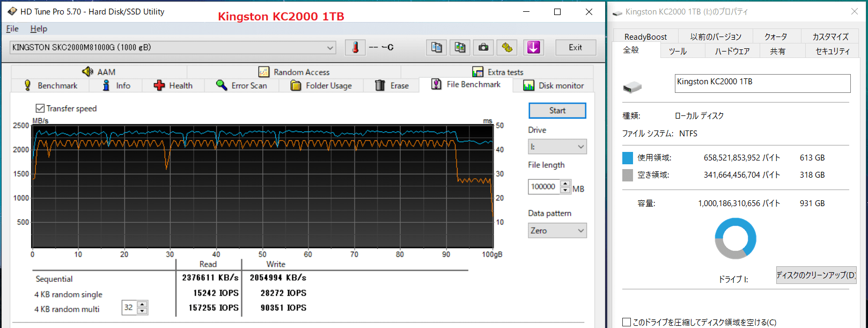Click the sequential write value 2054994 KB/s
The width and height of the screenshot is (868, 328).
pos(278,278)
